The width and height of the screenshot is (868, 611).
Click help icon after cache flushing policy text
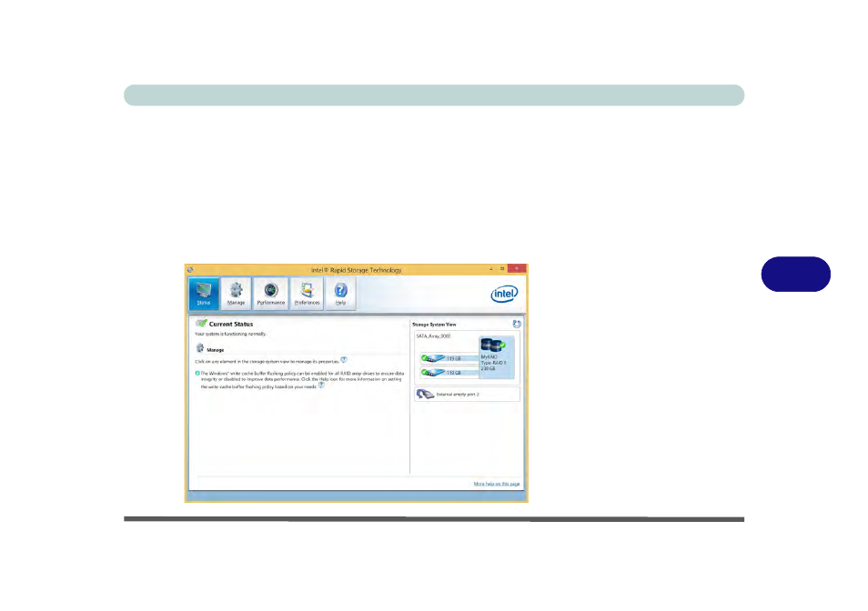click(321, 386)
